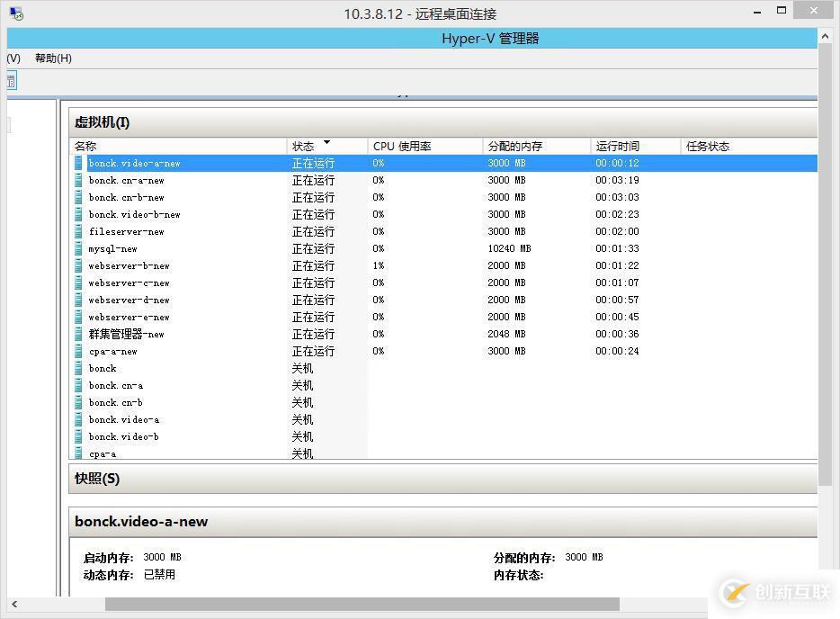Select the 群集管理器-new virtual machine
Screen dimensions: 840x619
coord(443,335)
